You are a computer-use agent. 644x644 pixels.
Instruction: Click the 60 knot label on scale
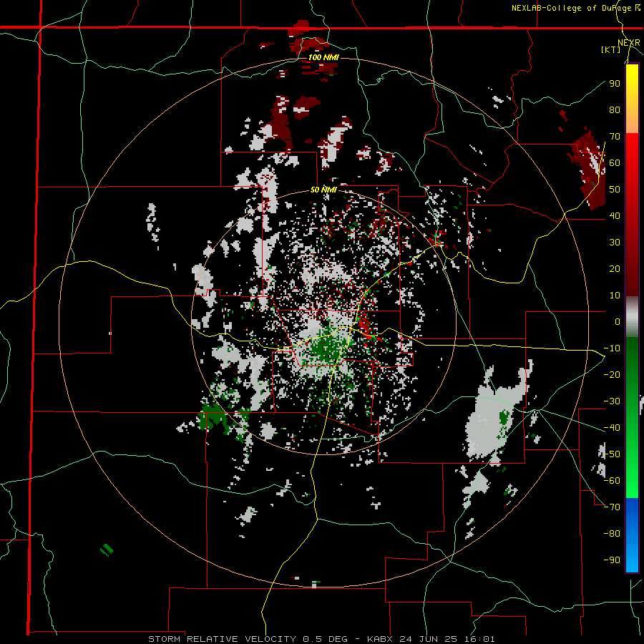tap(615, 162)
